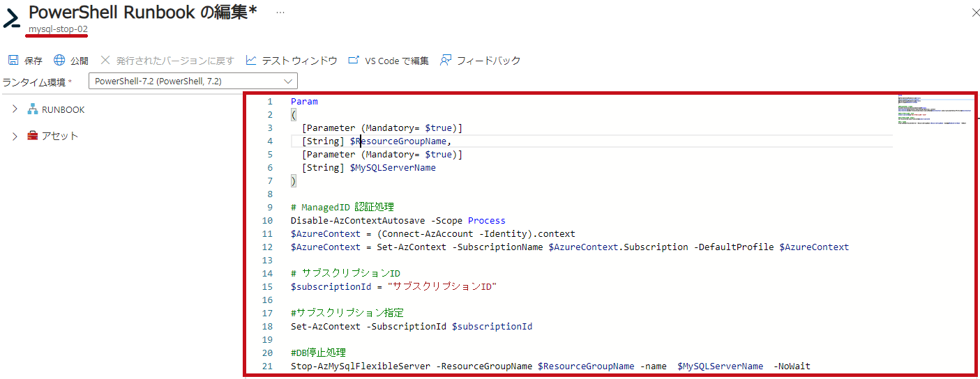Image resolution: width=980 pixels, height=379 pixels.
Task: Click the 保存 button label
Action: 33,61
